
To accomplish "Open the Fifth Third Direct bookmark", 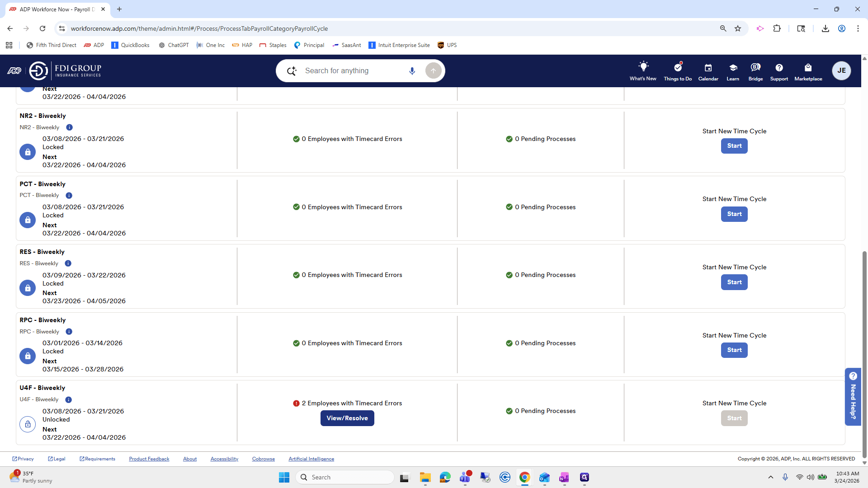I will 51,45.
